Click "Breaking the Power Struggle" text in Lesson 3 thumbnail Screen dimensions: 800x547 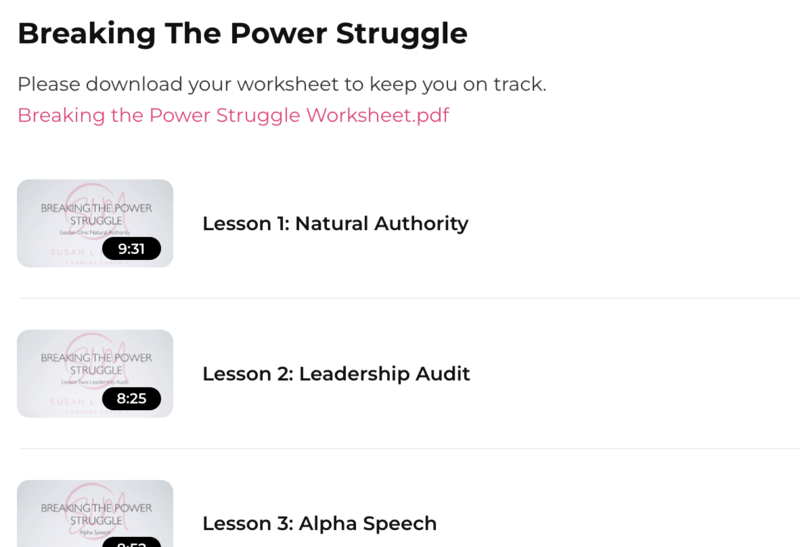pyautogui.click(x=96, y=514)
